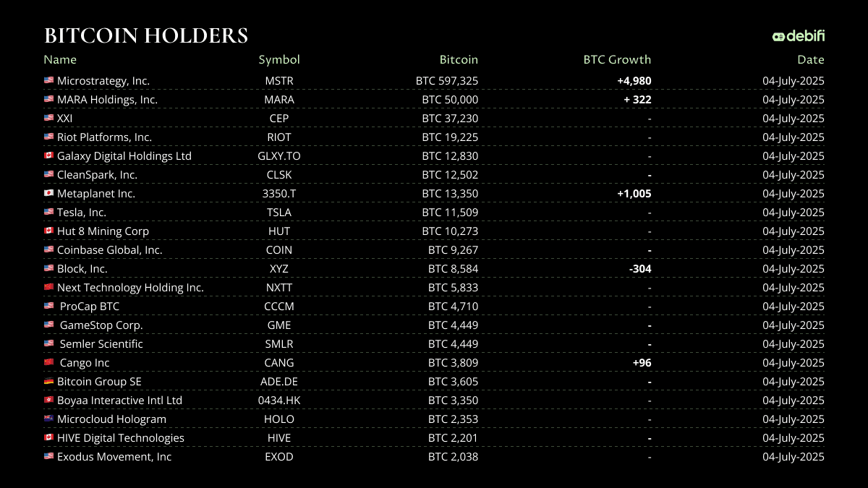
Task: Click the Japan flag beside Metaplanet Inc.
Action: tap(48, 194)
